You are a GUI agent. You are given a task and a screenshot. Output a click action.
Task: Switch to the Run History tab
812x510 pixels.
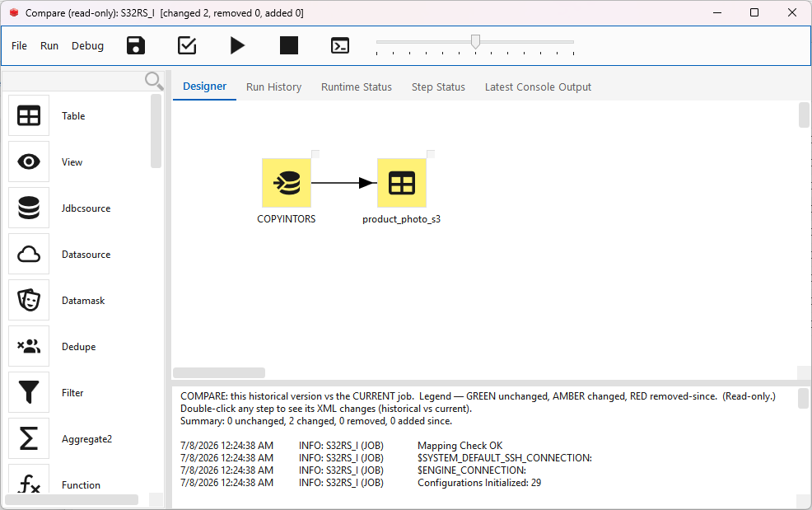pos(273,87)
